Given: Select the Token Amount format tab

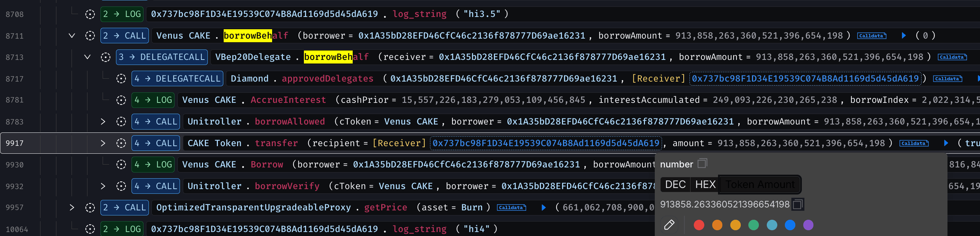Looking at the screenshot, I should pyautogui.click(x=760, y=184).
